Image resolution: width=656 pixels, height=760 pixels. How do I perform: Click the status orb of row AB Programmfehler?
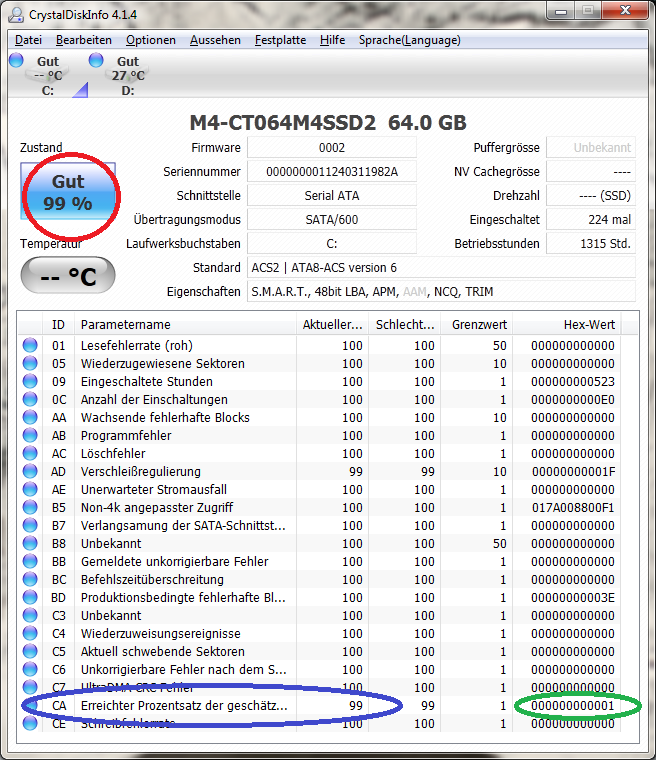coord(30,435)
